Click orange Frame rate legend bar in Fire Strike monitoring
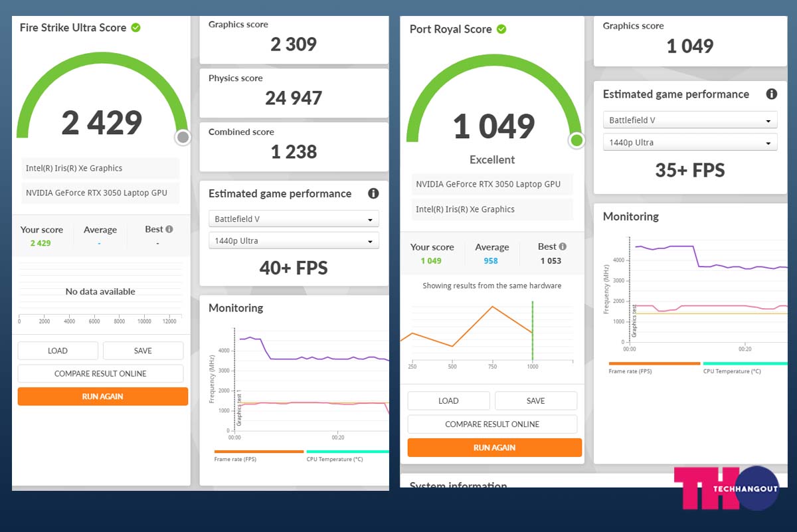Screen dimensions: 797x532 [x=258, y=451]
